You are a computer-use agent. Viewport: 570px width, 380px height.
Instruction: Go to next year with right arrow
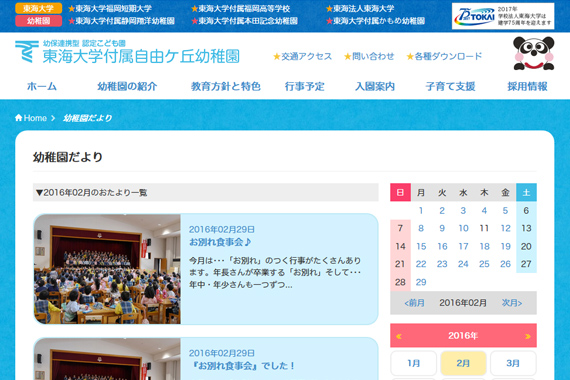[527, 336]
